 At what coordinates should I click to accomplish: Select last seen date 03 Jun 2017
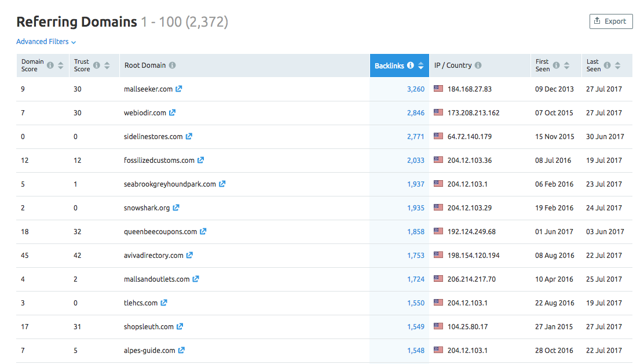[x=605, y=232]
